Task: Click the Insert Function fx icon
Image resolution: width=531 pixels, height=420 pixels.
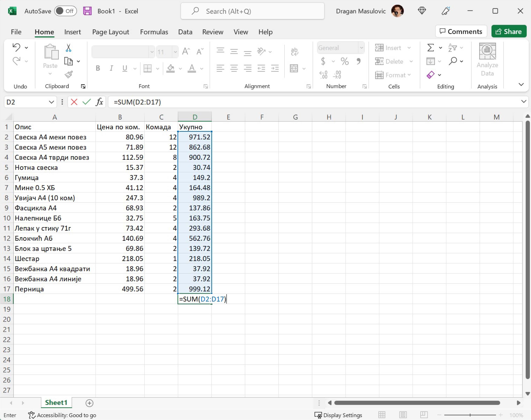Action: tap(99, 102)
